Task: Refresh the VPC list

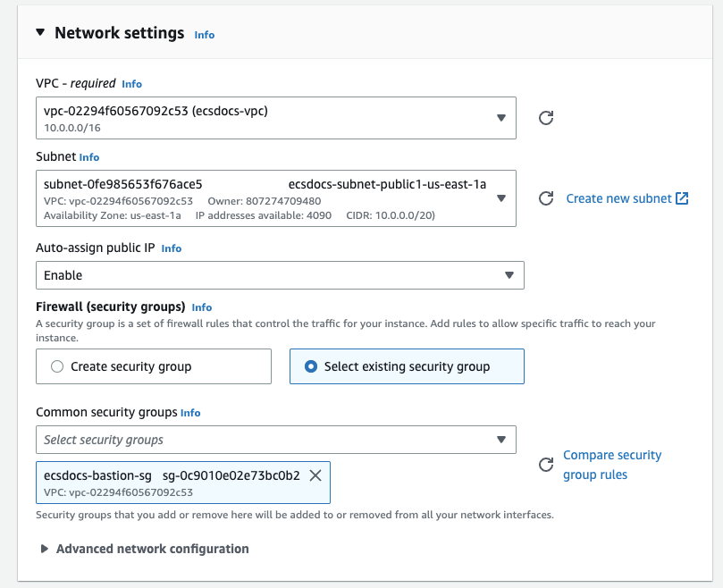Action: [x=547, y=118]
